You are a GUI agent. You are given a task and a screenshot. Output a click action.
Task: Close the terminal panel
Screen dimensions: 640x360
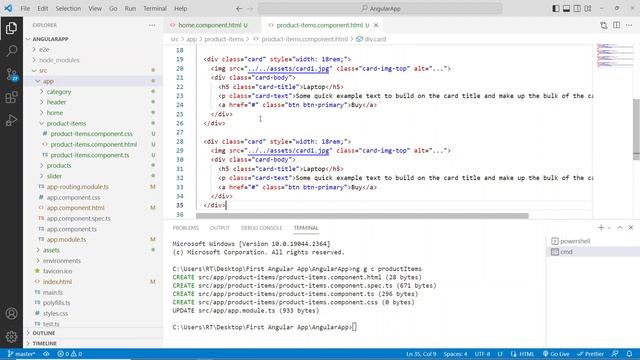(631, 228)
